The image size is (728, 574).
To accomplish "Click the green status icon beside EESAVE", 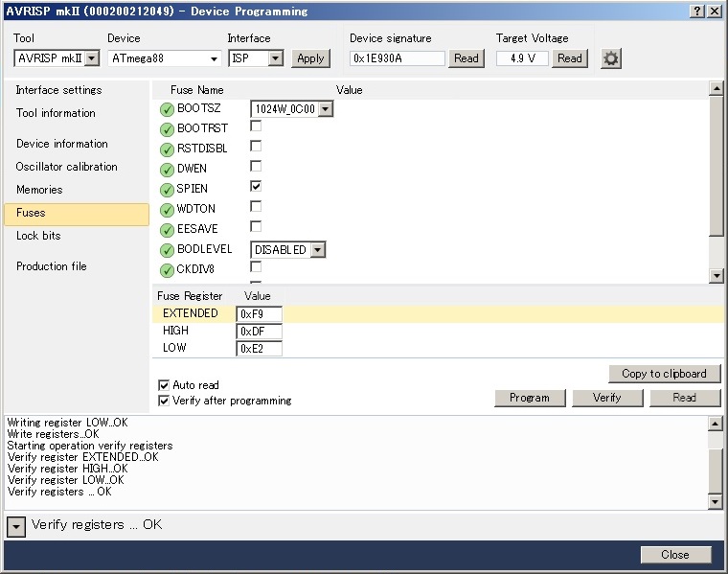I will pos(167,230).
